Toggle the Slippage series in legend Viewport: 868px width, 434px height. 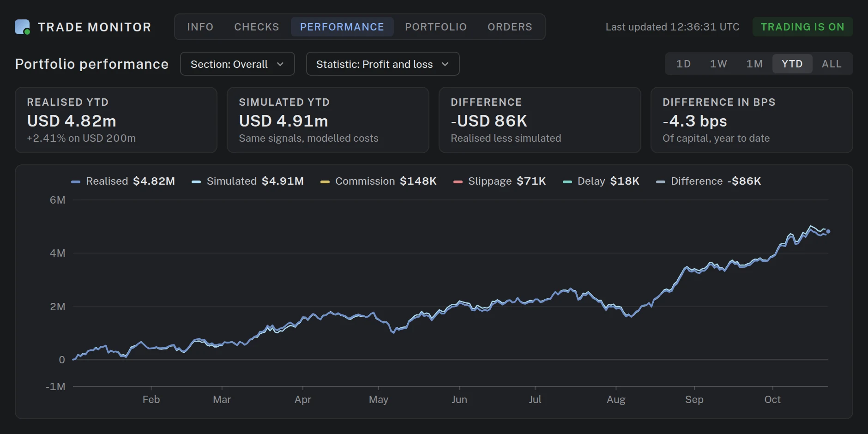[x=500, y=181]
